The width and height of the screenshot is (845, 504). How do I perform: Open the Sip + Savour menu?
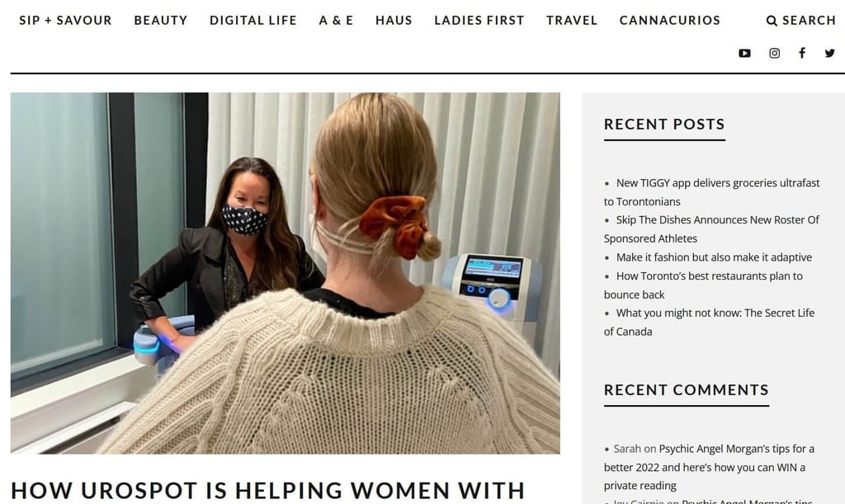click(x=66, y=21)
